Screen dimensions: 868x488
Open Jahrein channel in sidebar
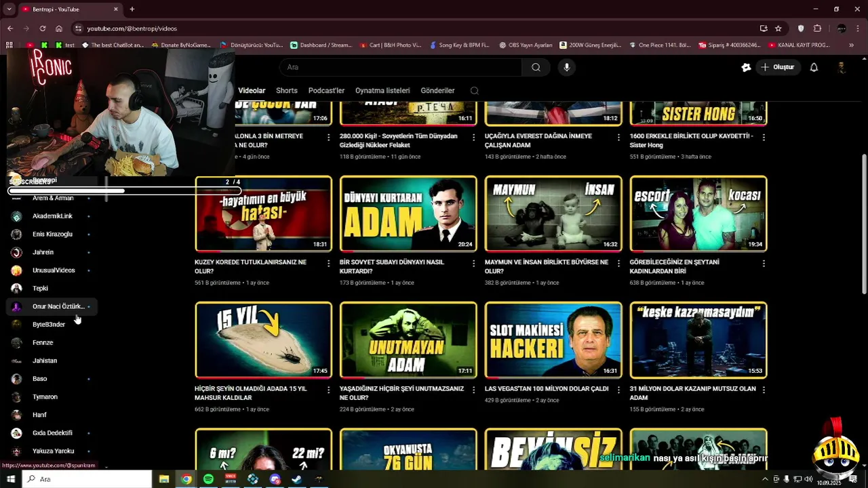52,252
